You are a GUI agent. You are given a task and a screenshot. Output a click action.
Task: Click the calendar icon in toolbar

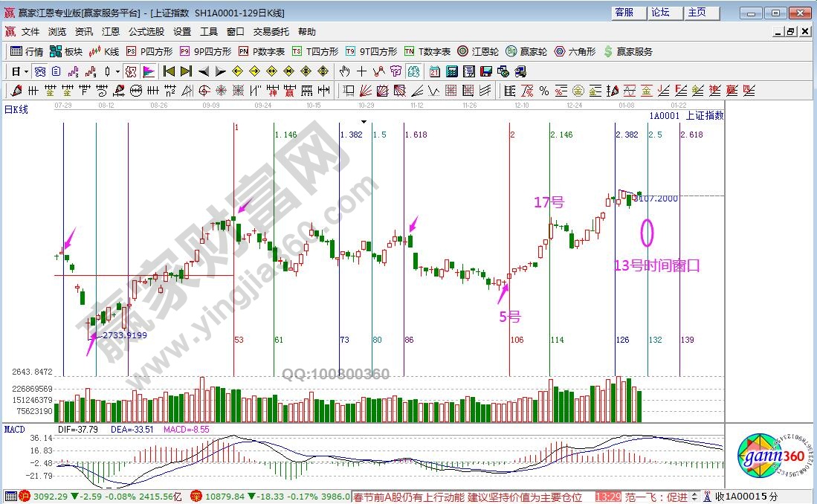(435, 71)
